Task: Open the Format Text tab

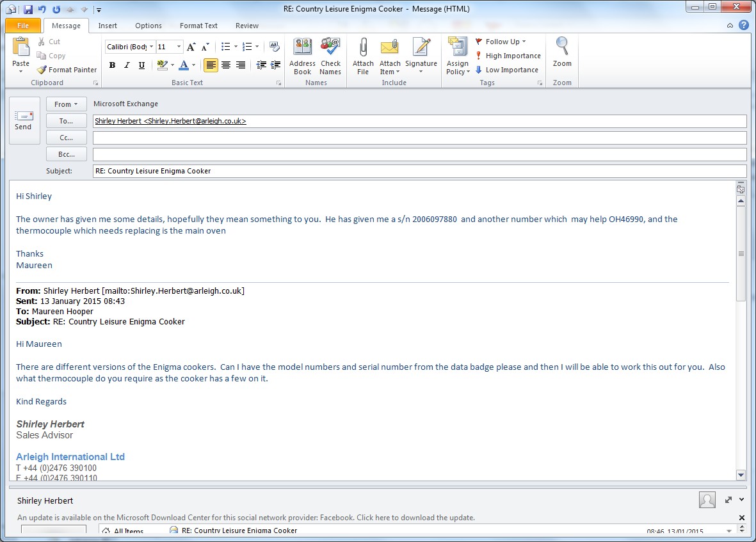Action: coord(198,26)
